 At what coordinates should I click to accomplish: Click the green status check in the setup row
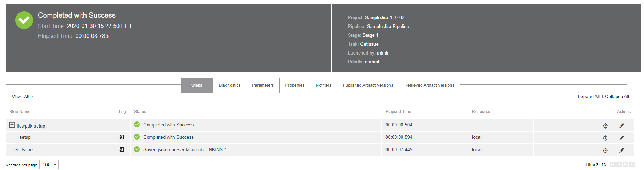[137, 137]
